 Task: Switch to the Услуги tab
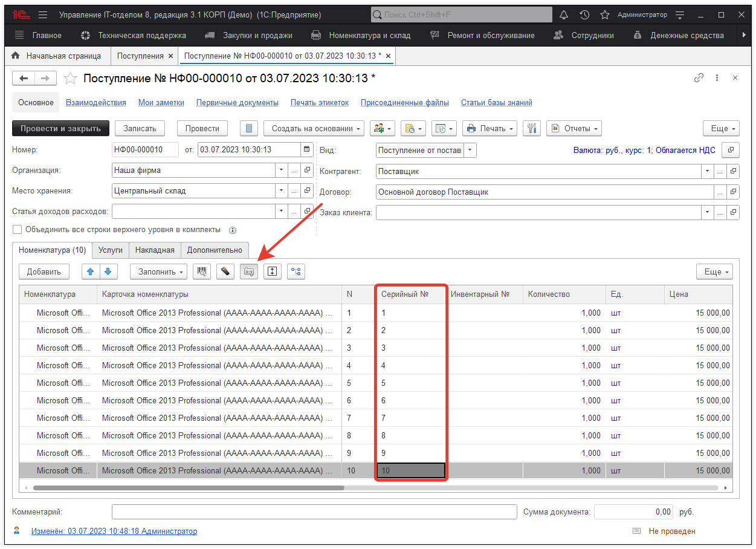pyautogui.click(x=111, y=250)
